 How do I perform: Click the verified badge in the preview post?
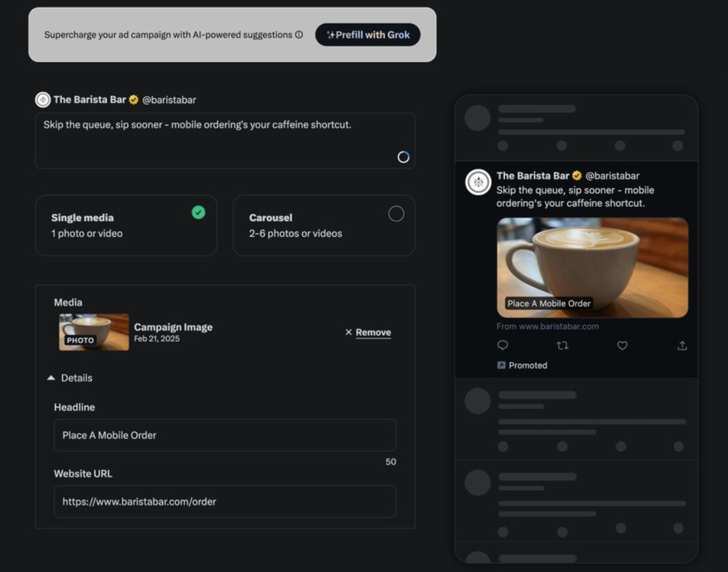(577, 175)
